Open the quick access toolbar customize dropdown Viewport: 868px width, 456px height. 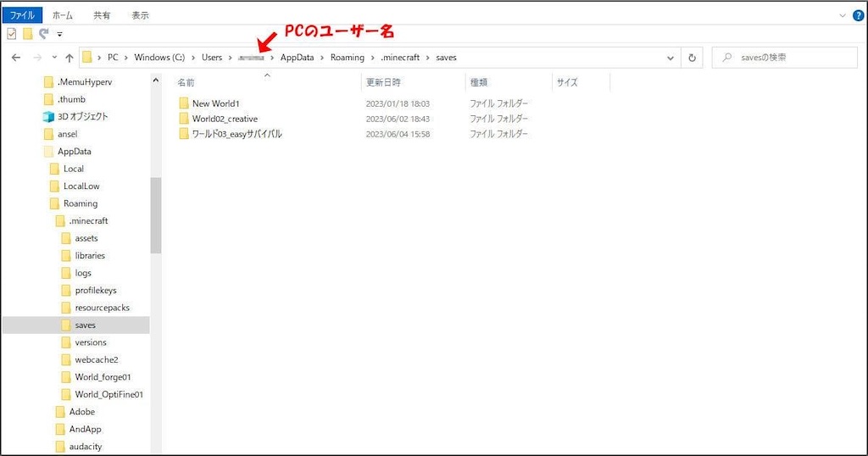(60, 34)
